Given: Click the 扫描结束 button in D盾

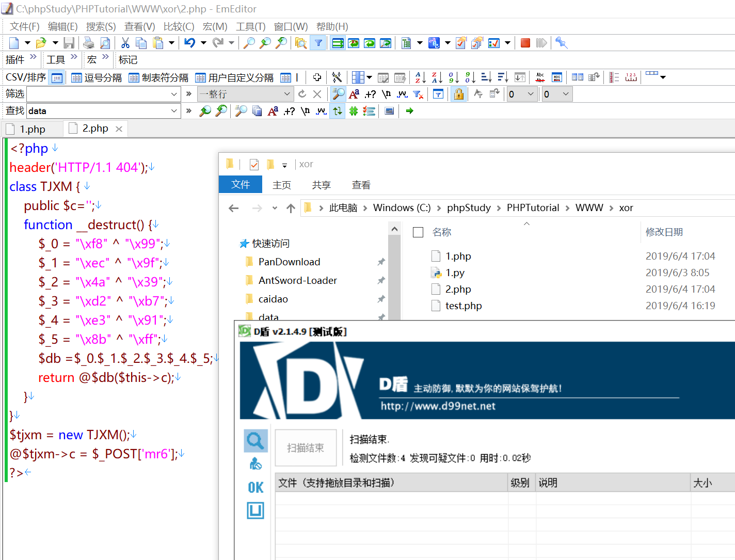Looking at the screenshot, I should [306, 447].
